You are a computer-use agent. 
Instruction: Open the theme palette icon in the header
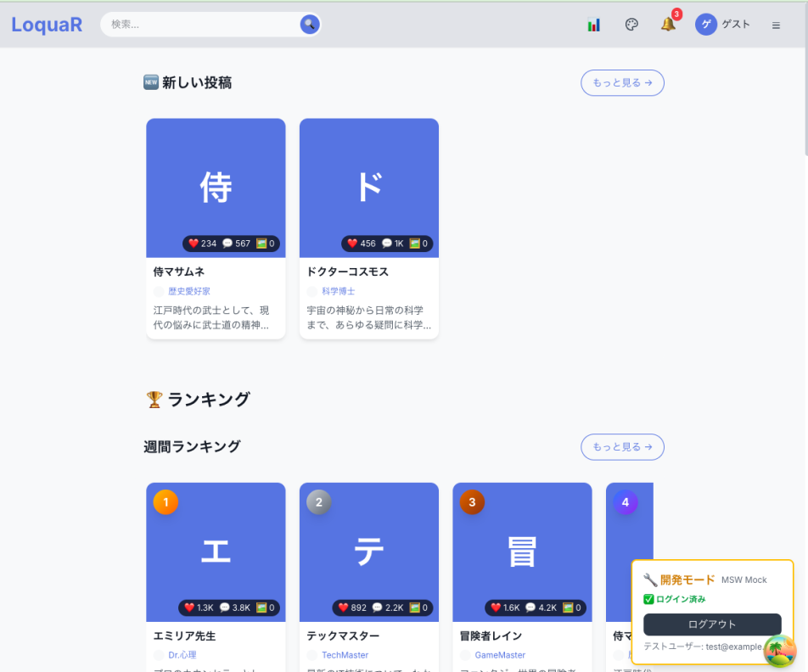point(631,25)
